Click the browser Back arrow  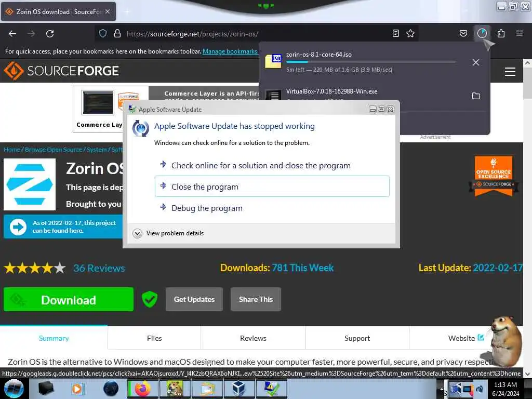pyautogui.click(x=12, y=34)
